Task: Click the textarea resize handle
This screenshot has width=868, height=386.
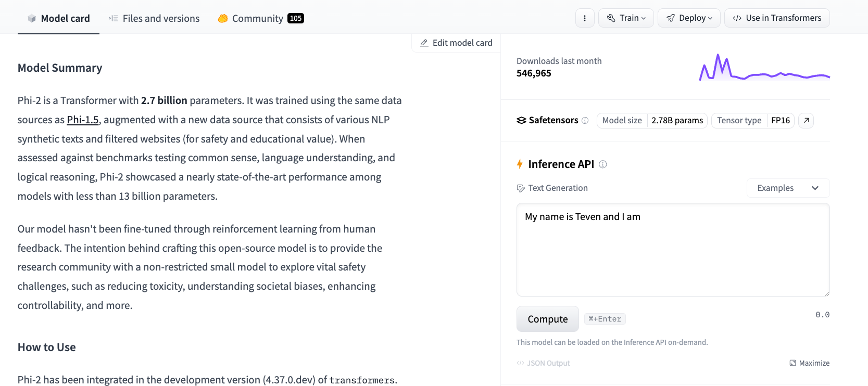Action: [826, 293]
